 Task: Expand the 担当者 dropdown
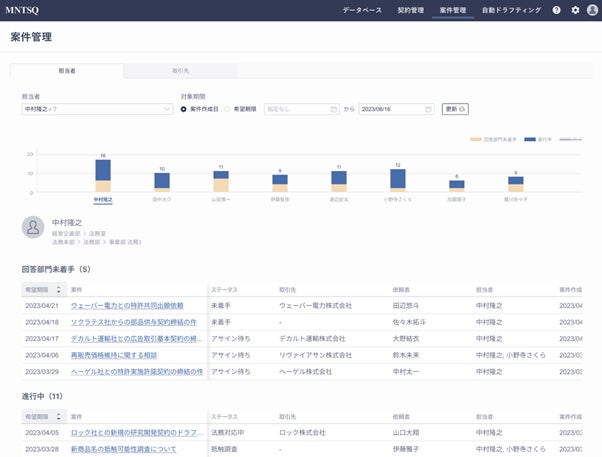(x=167, y=108)
